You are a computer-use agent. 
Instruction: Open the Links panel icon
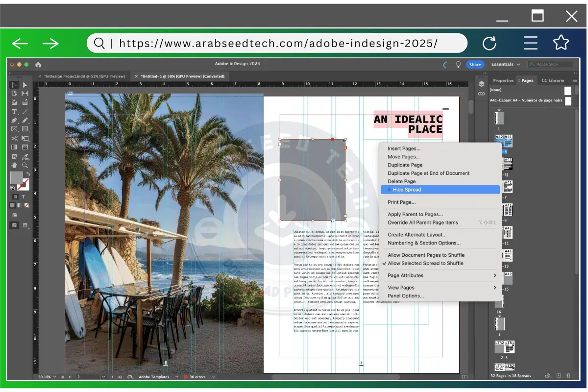481,94
